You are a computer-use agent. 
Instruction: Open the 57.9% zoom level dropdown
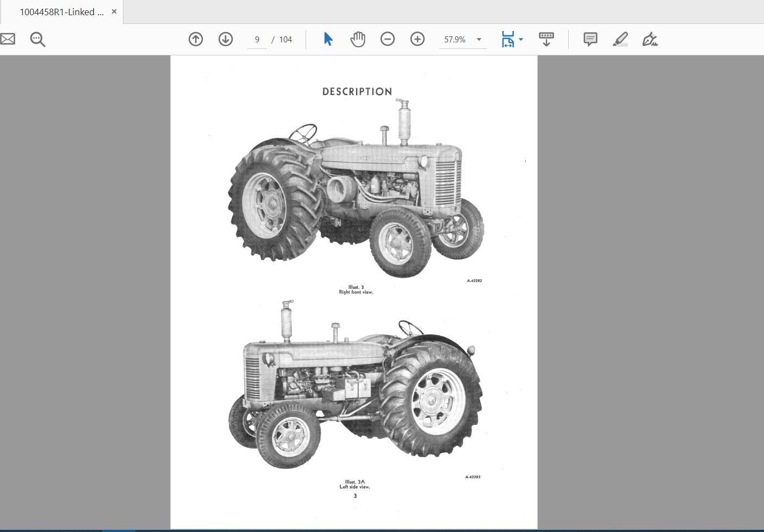coord(463,40)
